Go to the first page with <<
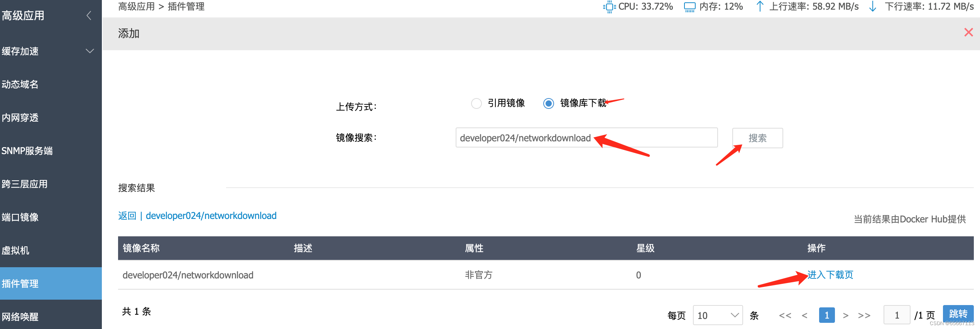The height and width of the screenshot is (329, 980). coord(785,315)
